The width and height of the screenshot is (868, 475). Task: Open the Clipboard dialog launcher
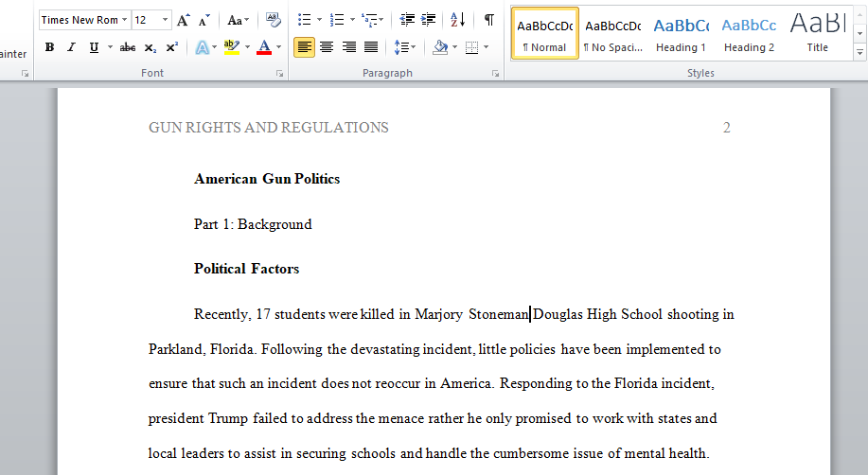(x=25, y=74)
